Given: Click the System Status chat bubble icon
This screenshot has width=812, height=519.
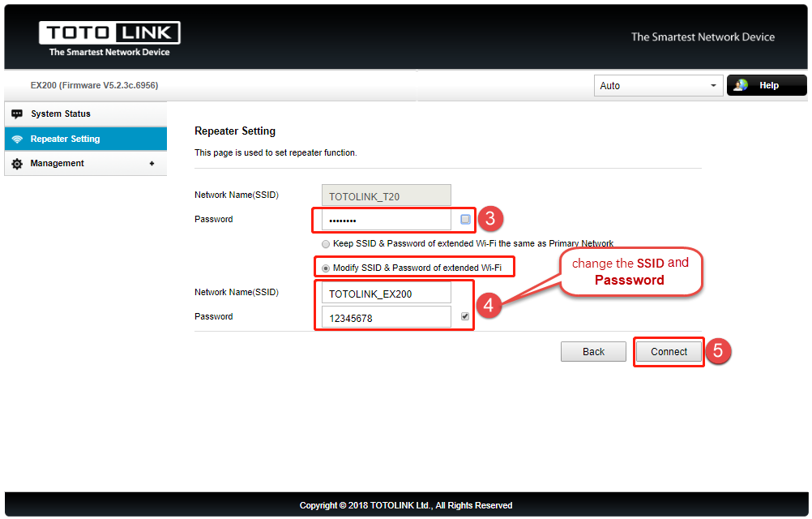Looking at the screenshot, I should pyautogui.click(x=17, y=114).
